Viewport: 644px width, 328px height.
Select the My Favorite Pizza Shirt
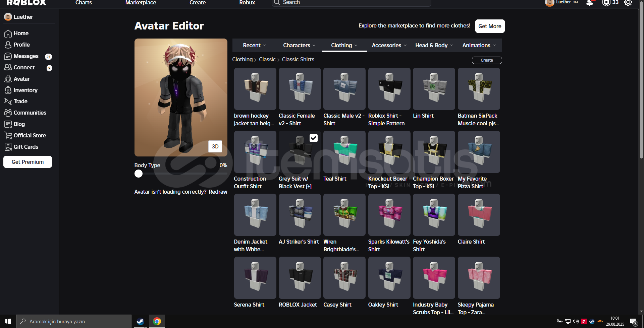pyautogui.click(x=479, y=152)
